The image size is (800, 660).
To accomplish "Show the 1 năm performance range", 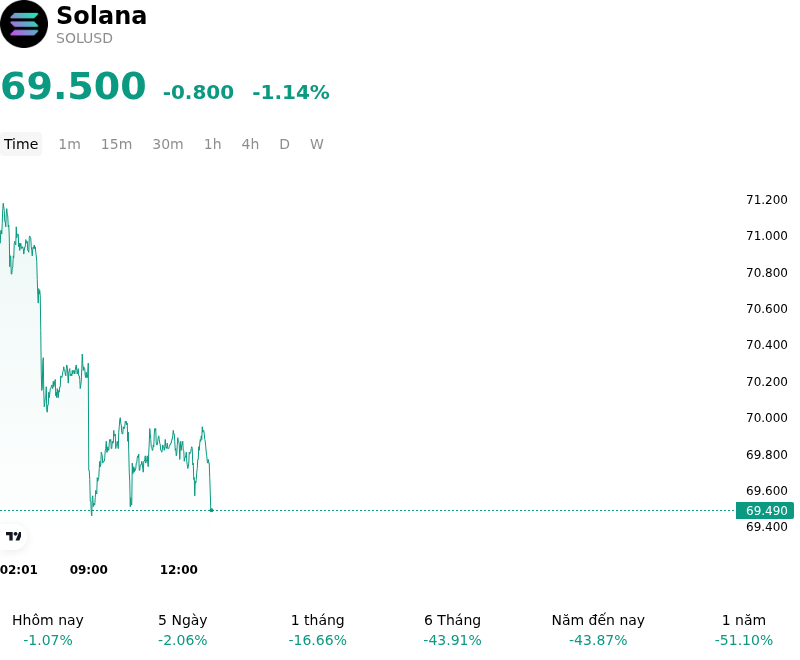I will click(x=744, y=630).
